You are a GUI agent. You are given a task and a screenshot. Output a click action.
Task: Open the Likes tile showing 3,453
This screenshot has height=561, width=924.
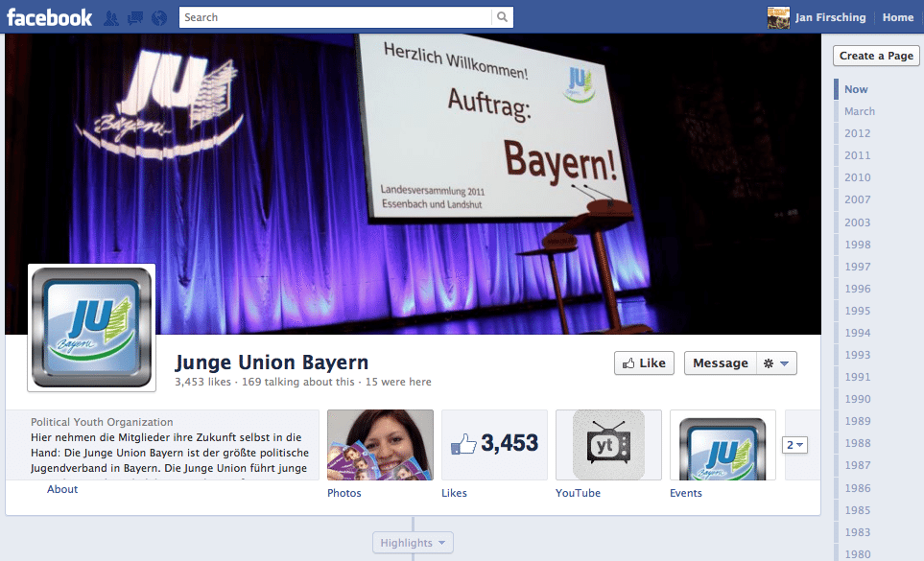(x=494, y=445)
